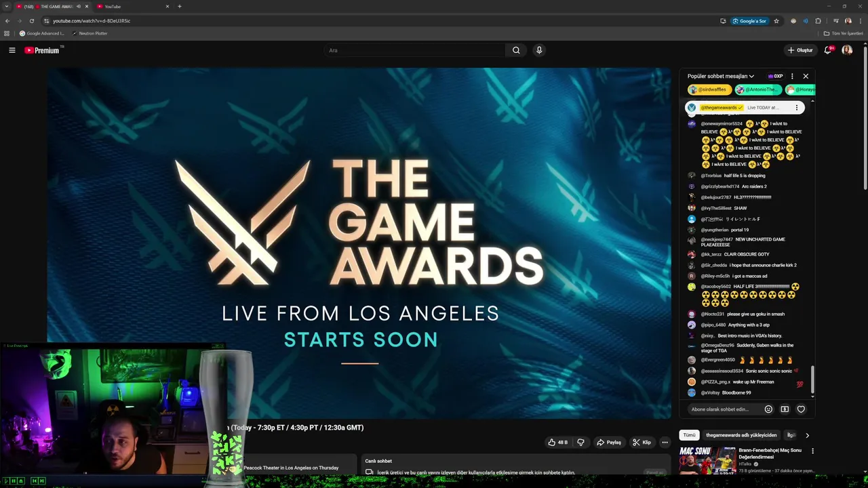Viewport: 868px width, 488px height.
Task: Open the YouTube account avatar menu
Action: pos(847,50)
